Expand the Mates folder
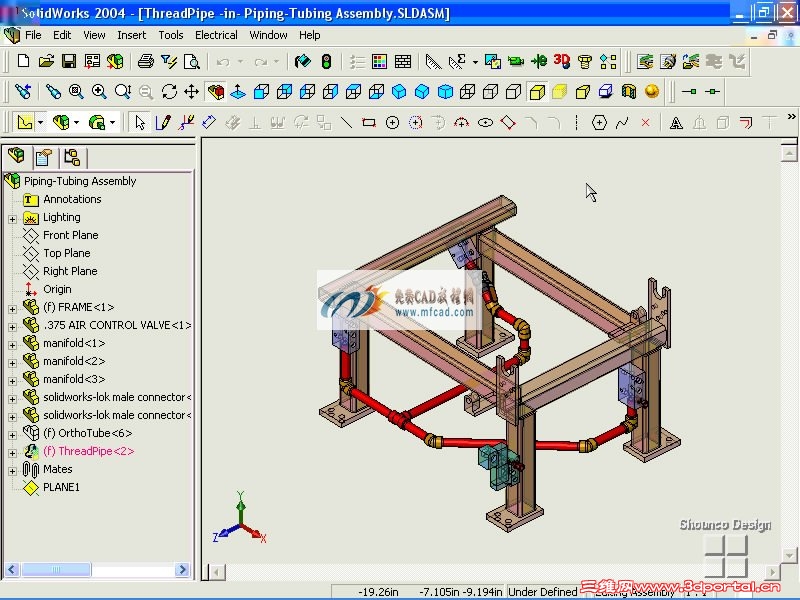800x600 pixels. pos(12,471)
